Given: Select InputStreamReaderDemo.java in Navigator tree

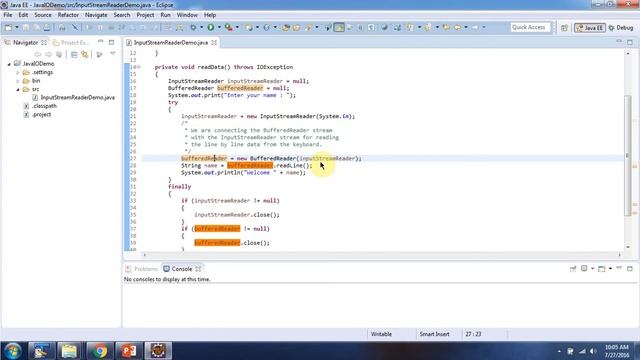Looking at the screenshot, I should click(77, 98).
